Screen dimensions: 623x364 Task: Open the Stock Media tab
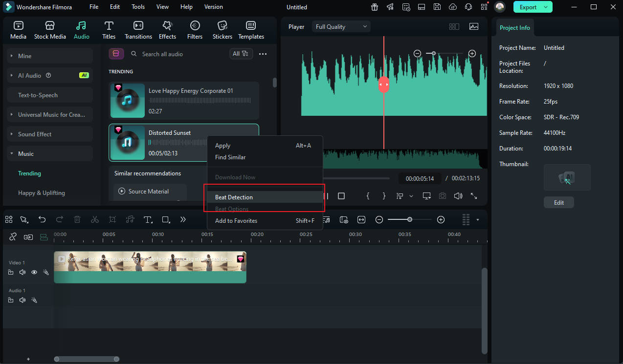pos(50,30)
